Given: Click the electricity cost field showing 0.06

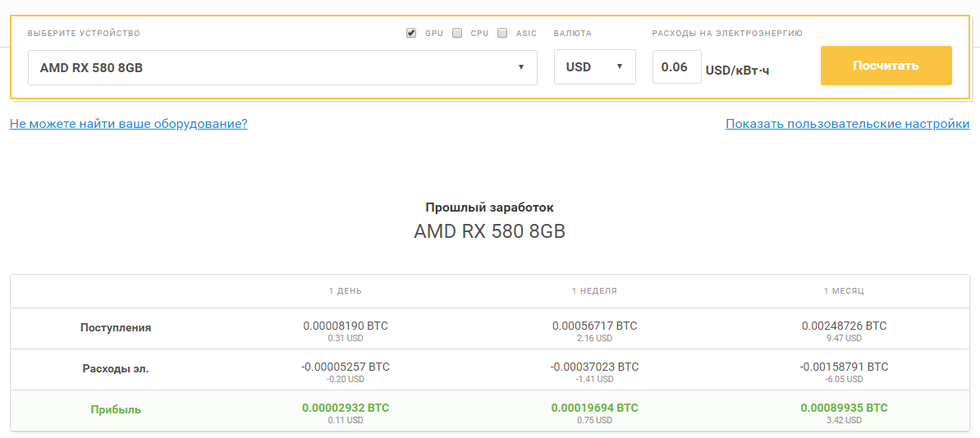Looking at the screenshot, I should [x=676, y=67].
